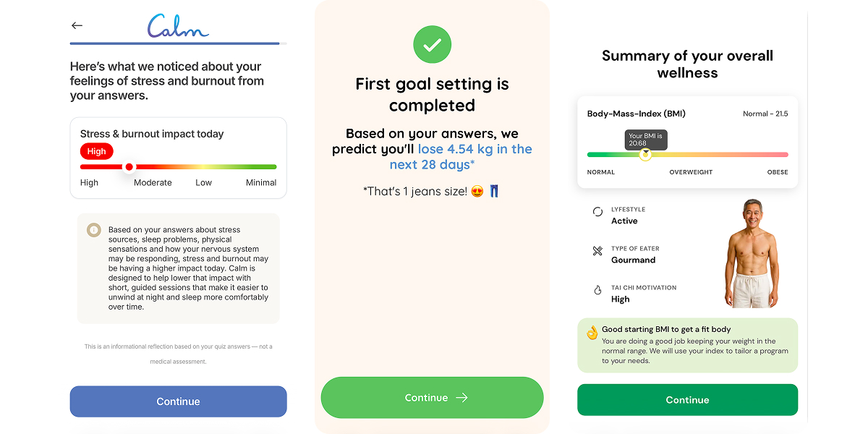868x434 pixels.
Task: Click the Tai Chi Motivation flame icon
Action: [x=597, y=290]
